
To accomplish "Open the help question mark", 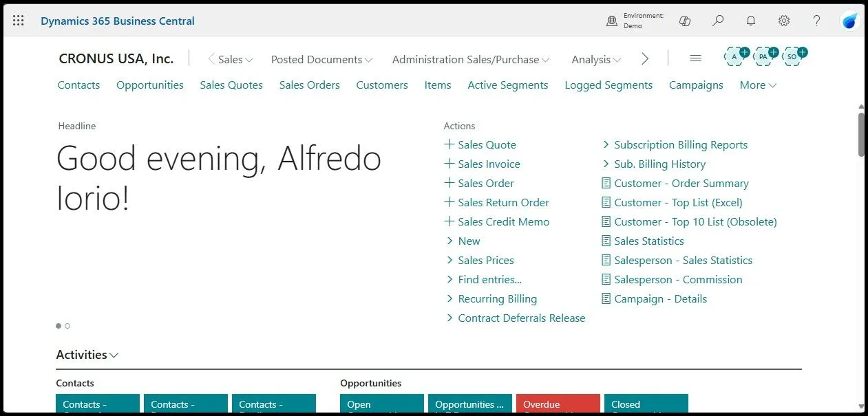I will (x=816, y=21).
